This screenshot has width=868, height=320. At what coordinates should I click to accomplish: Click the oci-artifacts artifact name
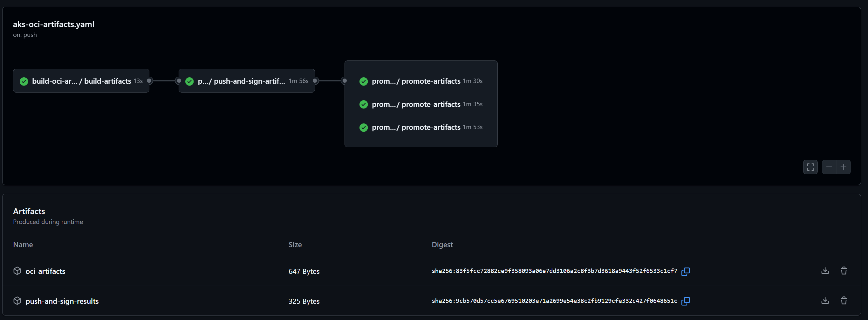(45, 271)
